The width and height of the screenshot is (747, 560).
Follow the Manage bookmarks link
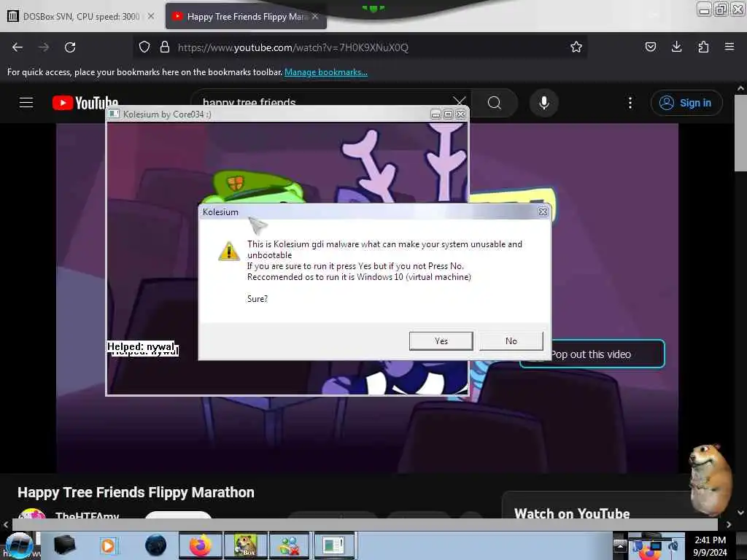point(326,72)
